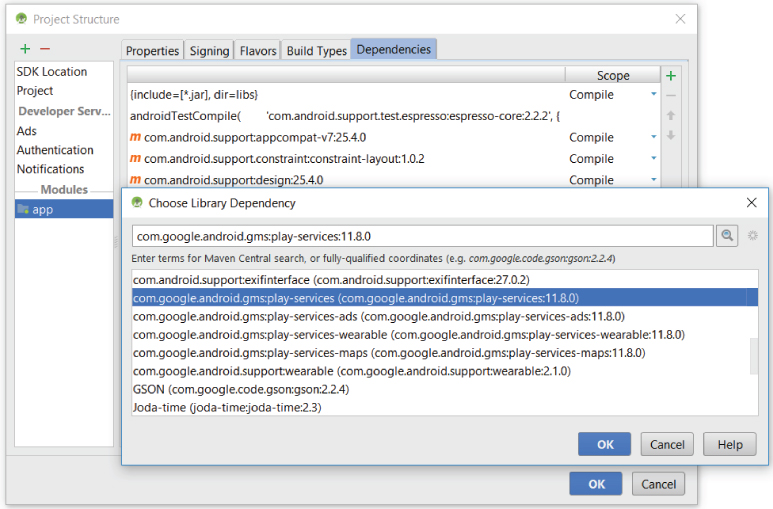Image resolution: width=773 pixels, height=509 pixels.
Task: Click the move dependency up arrow
Action: (671, 116)
